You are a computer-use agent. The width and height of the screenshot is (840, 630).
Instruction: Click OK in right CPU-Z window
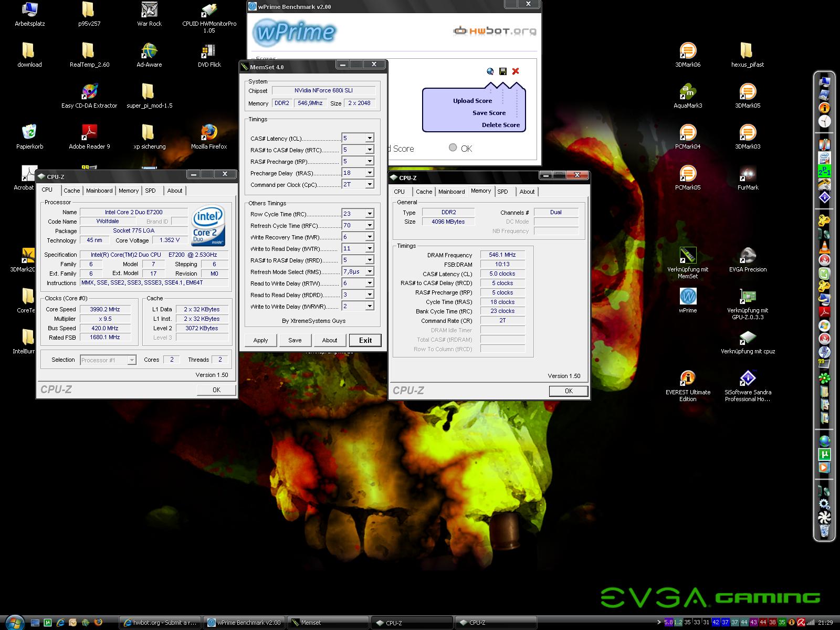click(x=569, y=391)
